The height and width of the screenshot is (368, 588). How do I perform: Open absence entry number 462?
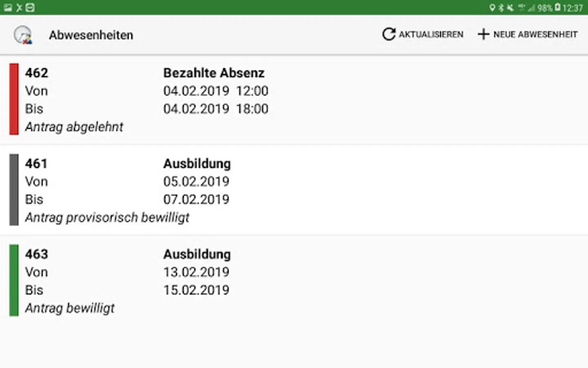pos(37,73)
